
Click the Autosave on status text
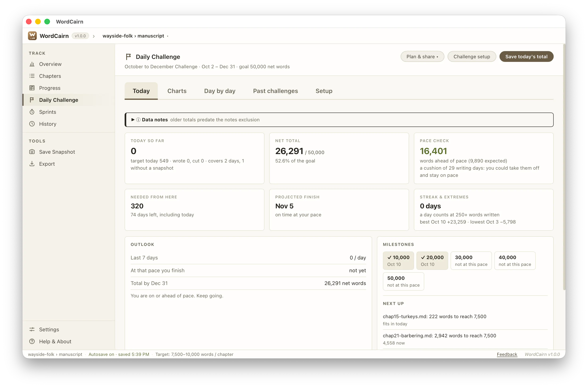119,354
